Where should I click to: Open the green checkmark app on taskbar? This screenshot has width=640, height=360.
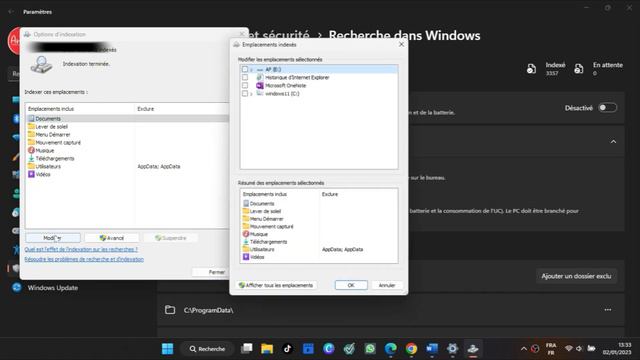349,349
